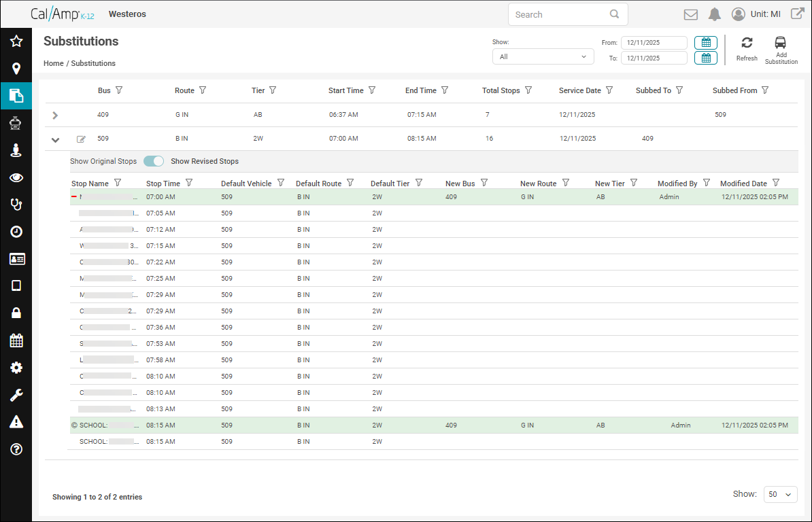Click the Substitutions breadcrumb

click(93, 63)
